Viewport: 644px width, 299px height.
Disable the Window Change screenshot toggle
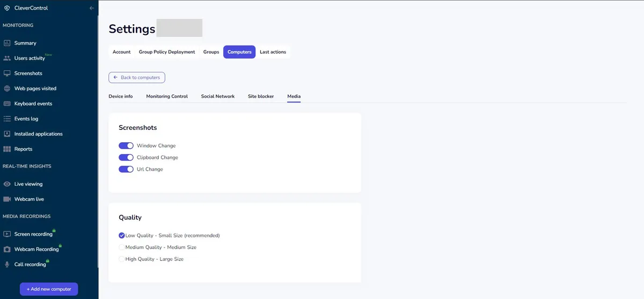tap(126, 145)
